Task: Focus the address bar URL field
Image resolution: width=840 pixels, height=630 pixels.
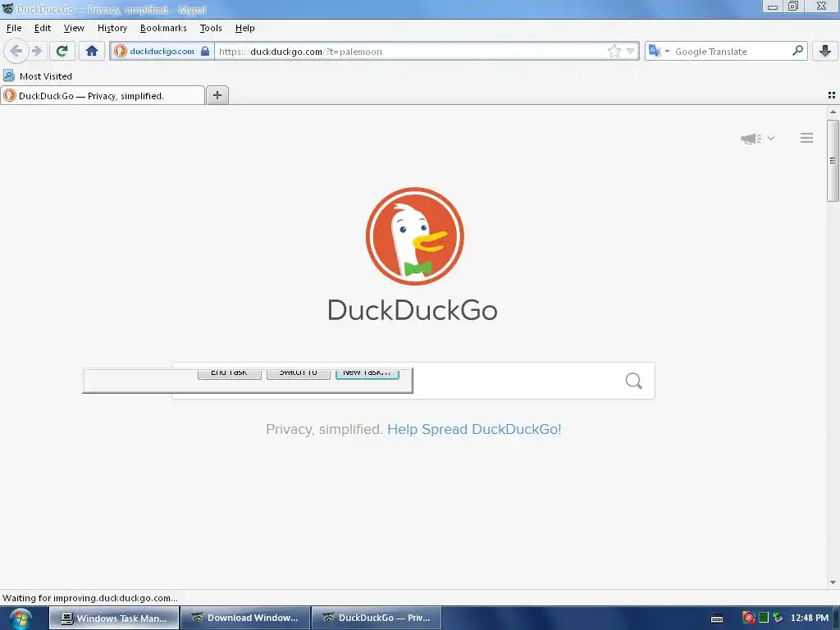Action: (x=412, y=52)
